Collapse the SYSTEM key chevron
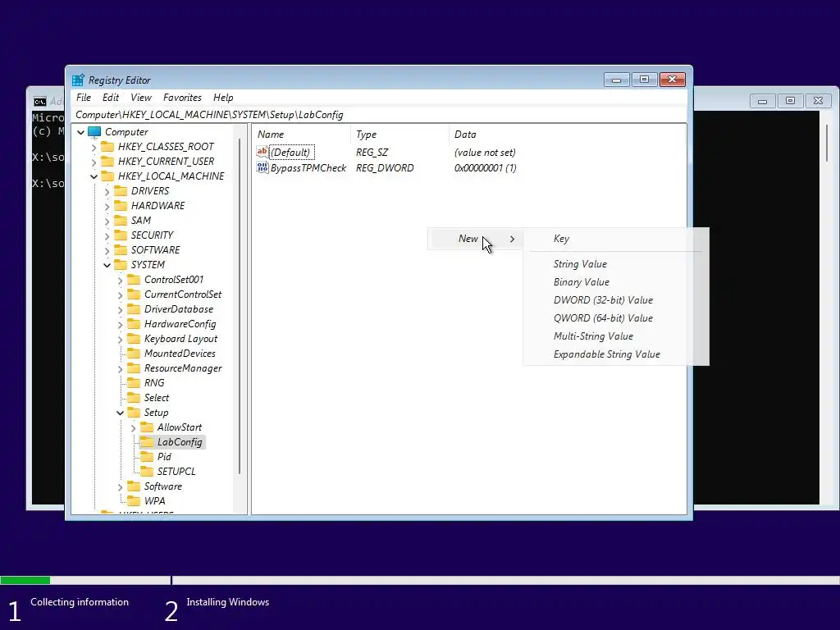The width and height of the screenshot is (840, 630). tap(107, 265)
